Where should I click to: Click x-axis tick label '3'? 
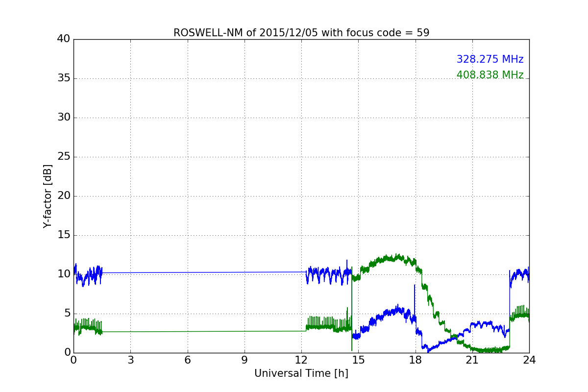pyautogui.click(x=130, y=360)
